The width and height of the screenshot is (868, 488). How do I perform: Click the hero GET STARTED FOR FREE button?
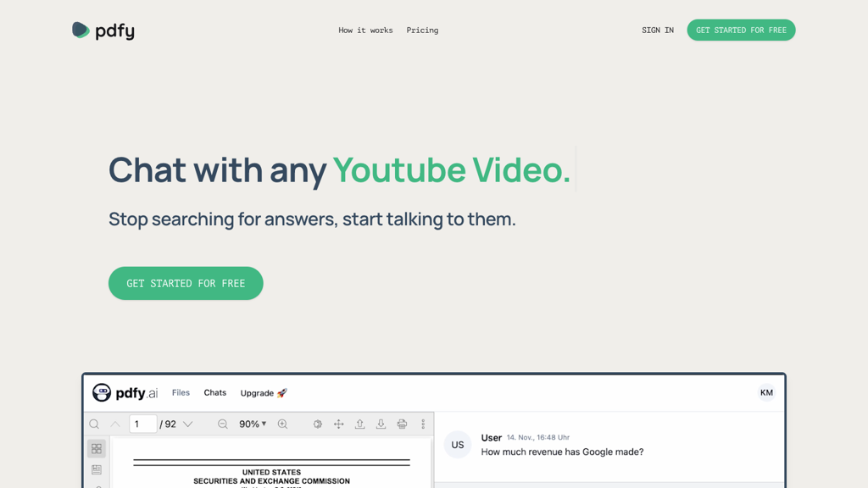[x=186, y=283]
